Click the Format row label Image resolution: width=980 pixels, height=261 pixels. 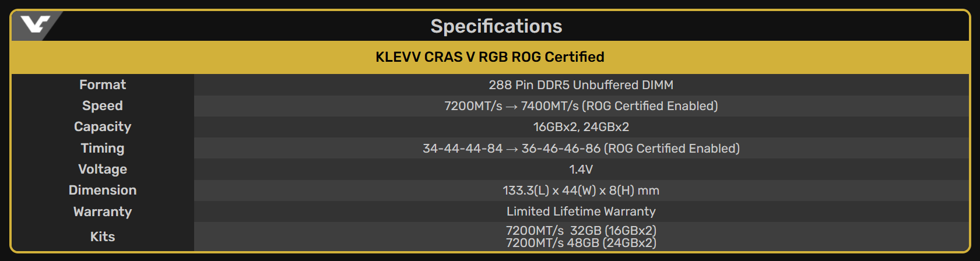[x=103, y=84]
